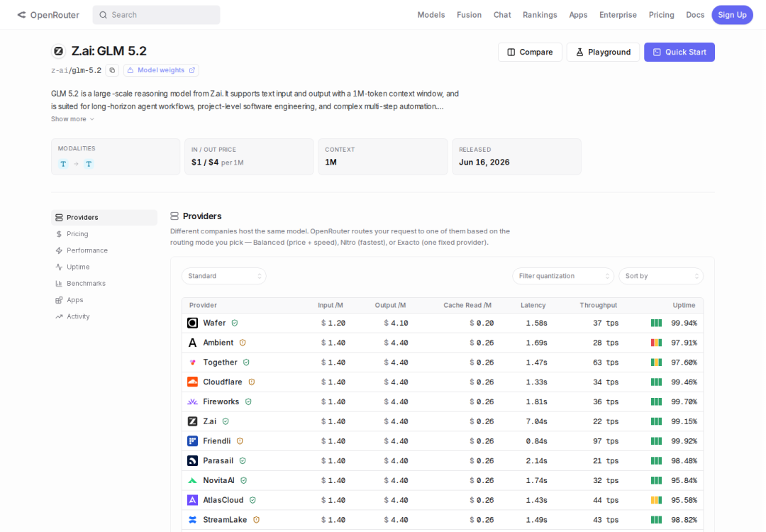The width and height of the screenshot is (766, 532).
Task: Click the shield badge next to Cloudflare
Action: [252, 382]
